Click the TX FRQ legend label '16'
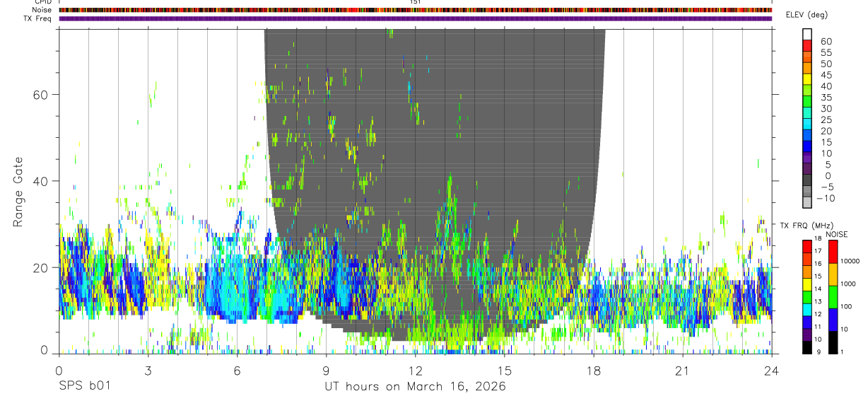The width and height of the screenshot is (868, 401). 818,264
